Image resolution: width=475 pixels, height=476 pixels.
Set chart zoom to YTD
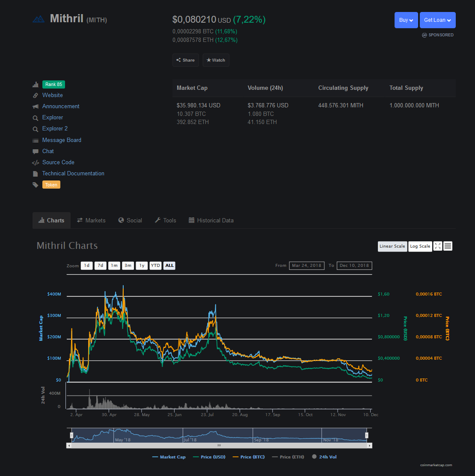(155, 266)
